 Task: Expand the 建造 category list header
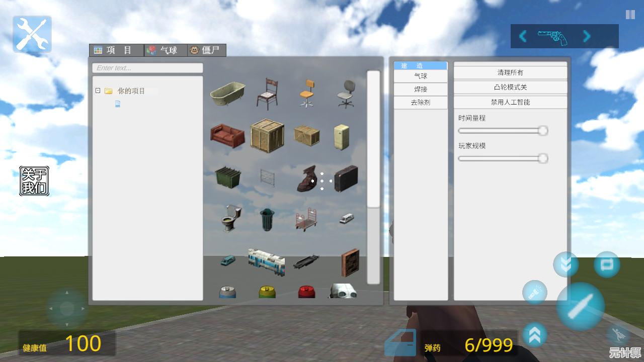pyautogui.click(x=420, y=66)
